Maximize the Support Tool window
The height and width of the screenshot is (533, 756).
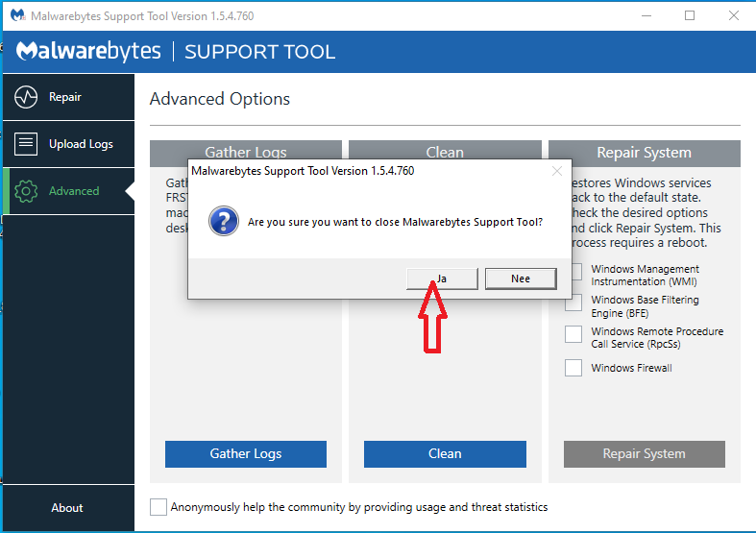pos(690,16)
